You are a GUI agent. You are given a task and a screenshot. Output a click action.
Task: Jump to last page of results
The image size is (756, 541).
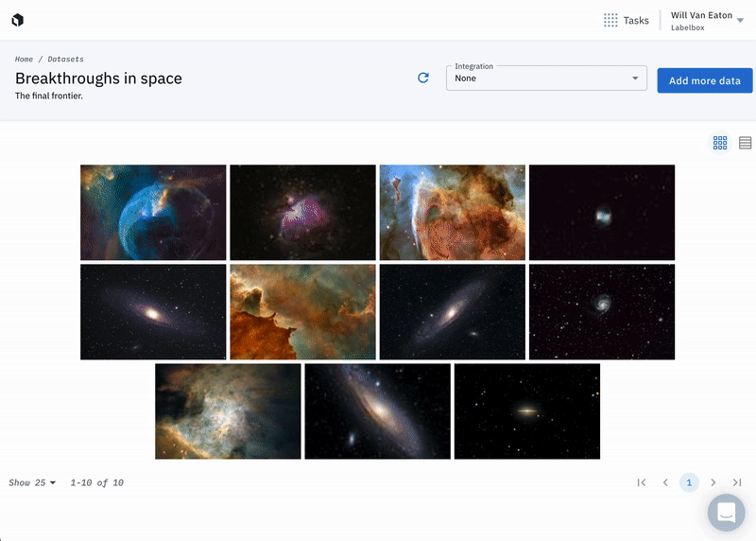737,482
